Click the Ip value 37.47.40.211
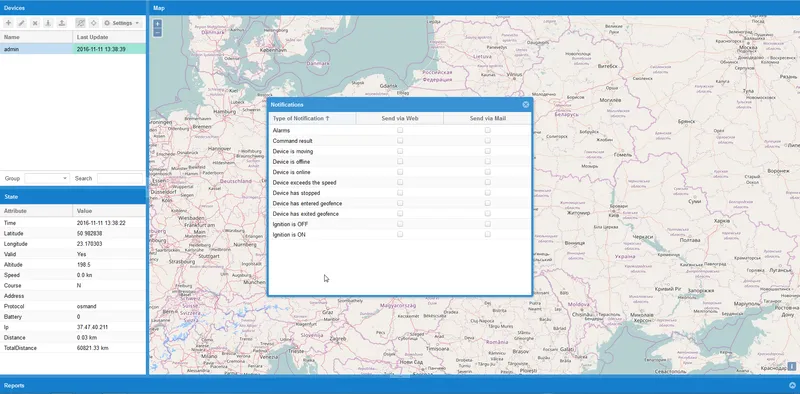 [90, 327]
